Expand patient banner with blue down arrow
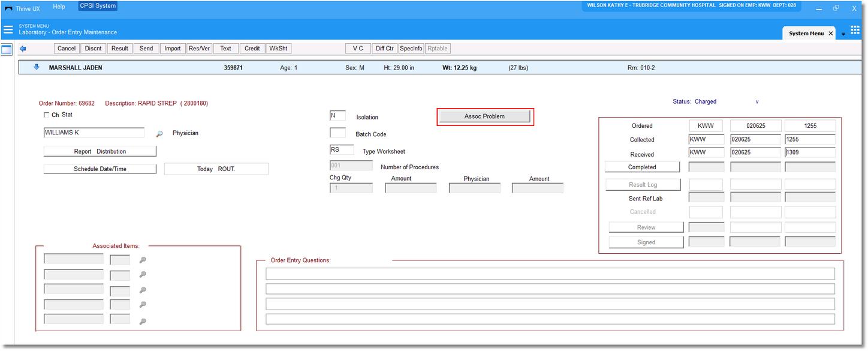The height and width of the screenshot is (351, 868). coord(36,67)
